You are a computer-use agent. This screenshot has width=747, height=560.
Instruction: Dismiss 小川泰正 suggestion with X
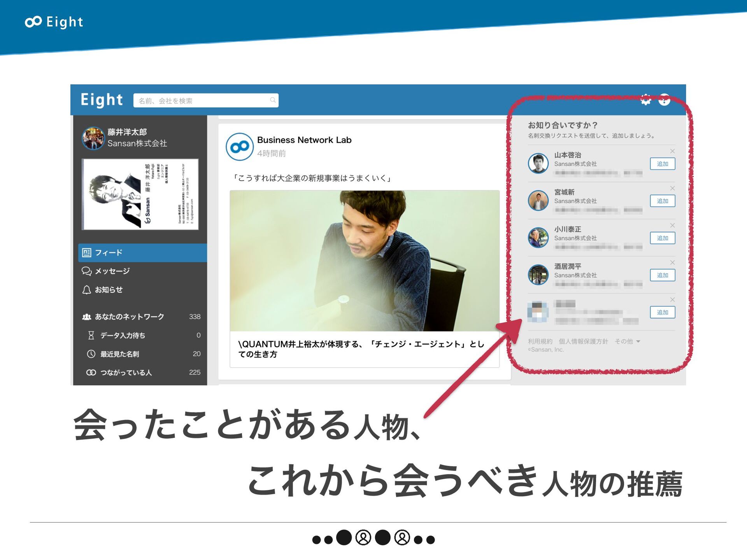click(x=672, y=225)
